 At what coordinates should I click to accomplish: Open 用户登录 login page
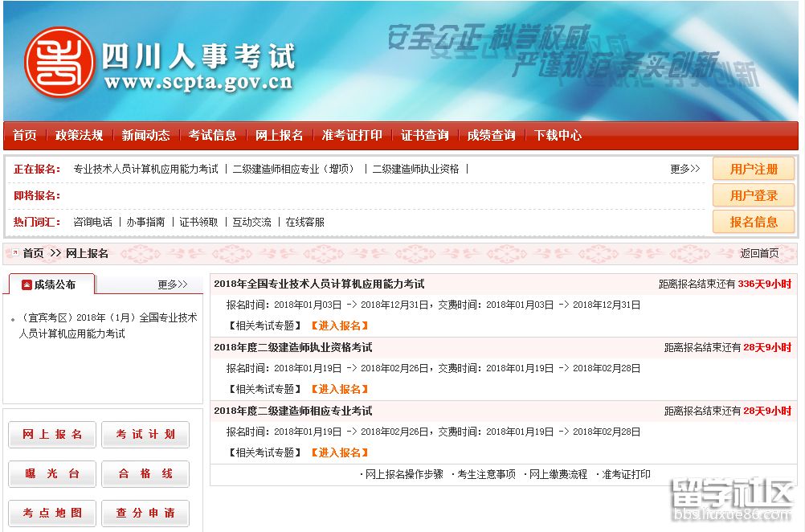[x=753, y=195]
